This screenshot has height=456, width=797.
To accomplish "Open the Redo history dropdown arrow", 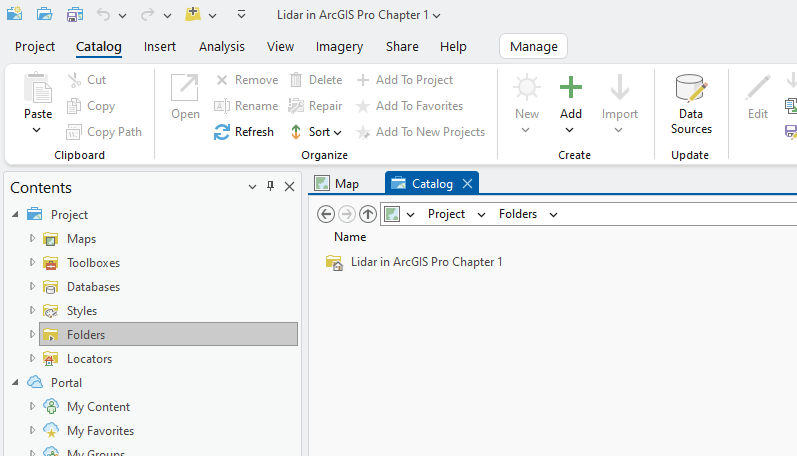I will [x=167, y=16].
